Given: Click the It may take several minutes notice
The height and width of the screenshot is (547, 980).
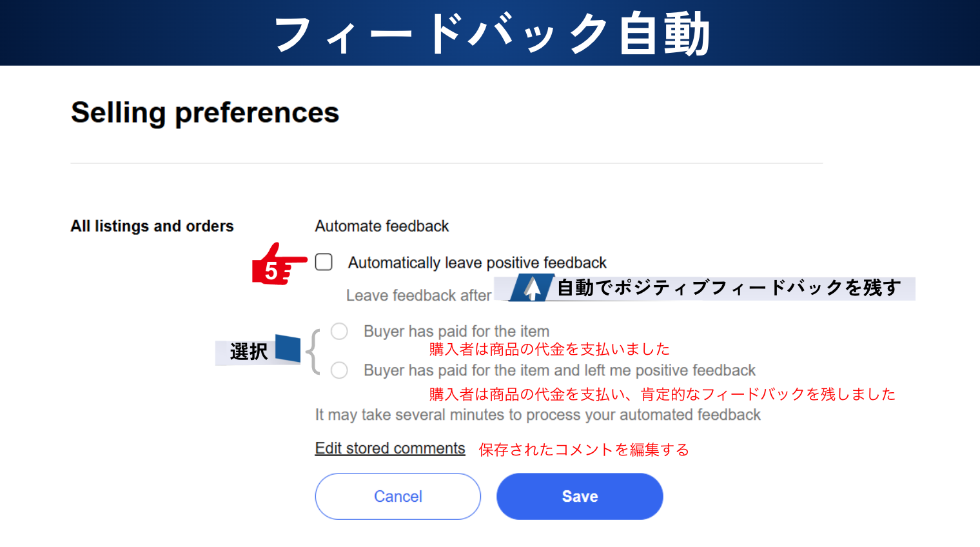Looking at the screenshot, I should pyautogui.click(x=538, y=415).
